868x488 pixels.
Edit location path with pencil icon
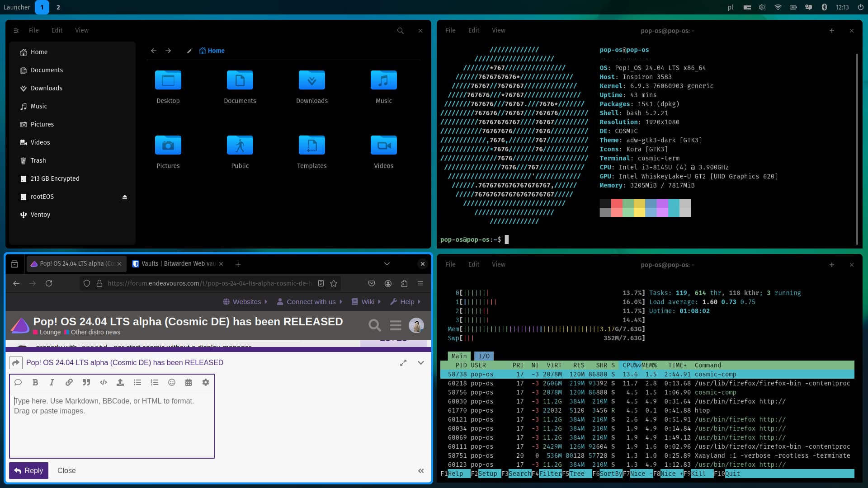point(189,51)
